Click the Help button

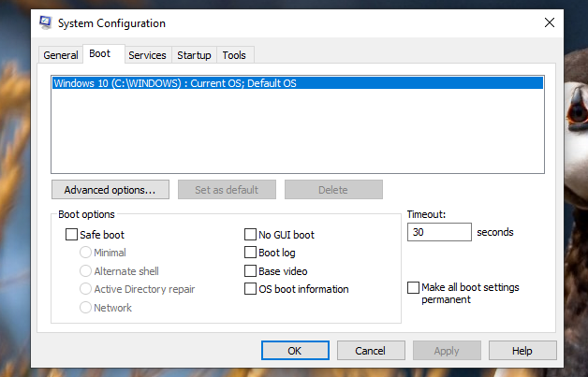pos(522,351)
